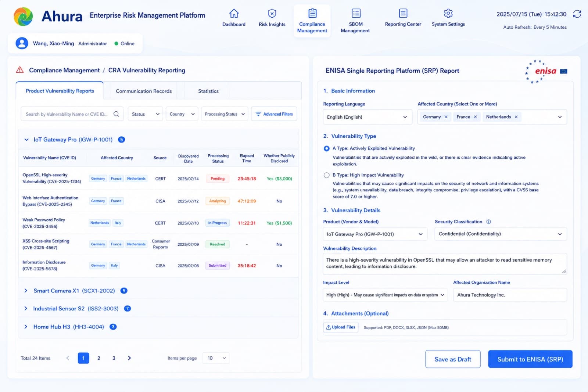Open the Processing Status filter dropdown
This screenshot has width=588, height=392.
(225, 114)
